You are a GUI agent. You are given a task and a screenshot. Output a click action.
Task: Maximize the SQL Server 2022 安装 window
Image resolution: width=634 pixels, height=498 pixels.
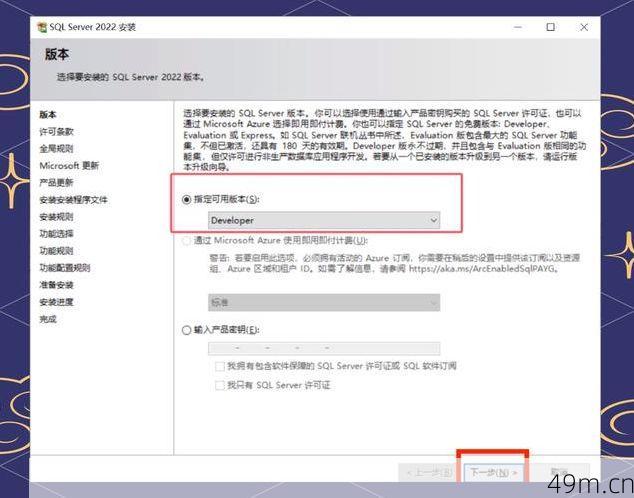click(550, 27)
